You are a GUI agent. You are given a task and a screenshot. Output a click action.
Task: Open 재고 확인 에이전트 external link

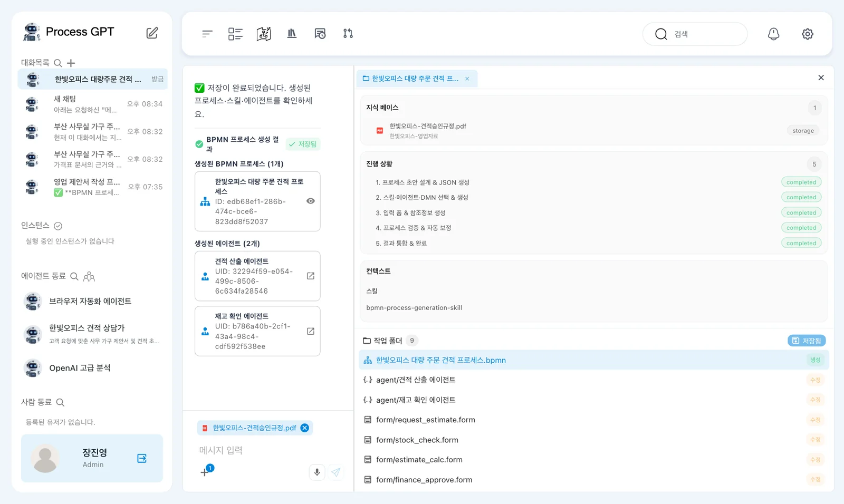(x=311, y=331)
